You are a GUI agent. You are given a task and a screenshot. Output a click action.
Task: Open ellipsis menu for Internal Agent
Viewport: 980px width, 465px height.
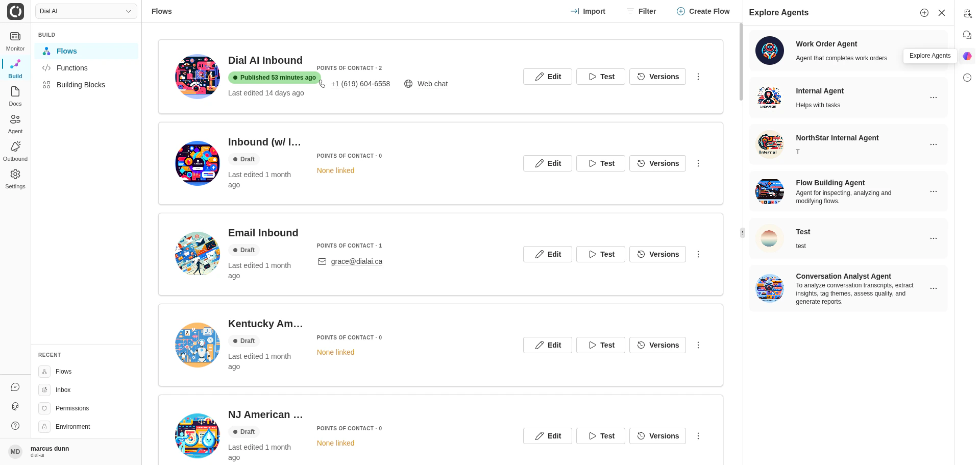934,97
